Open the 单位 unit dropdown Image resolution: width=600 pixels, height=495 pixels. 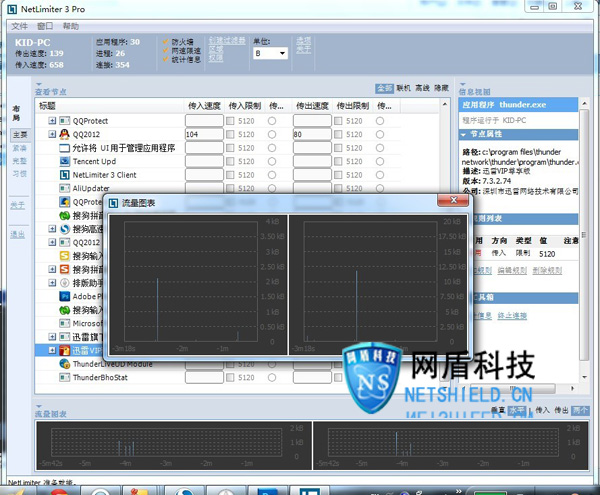pyautogui.click(x=270, y=53)
